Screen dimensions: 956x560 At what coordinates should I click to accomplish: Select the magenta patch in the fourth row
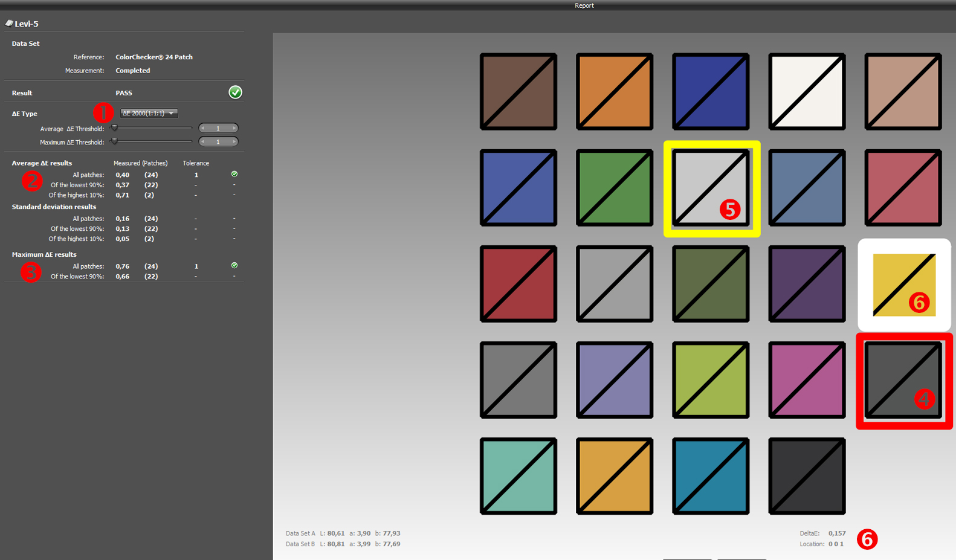[807, 380]
